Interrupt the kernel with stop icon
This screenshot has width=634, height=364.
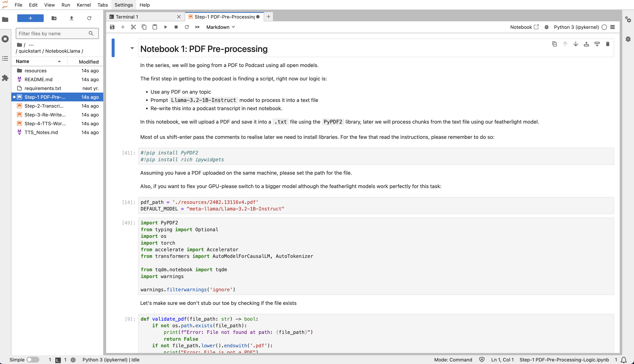pos(176,27)
